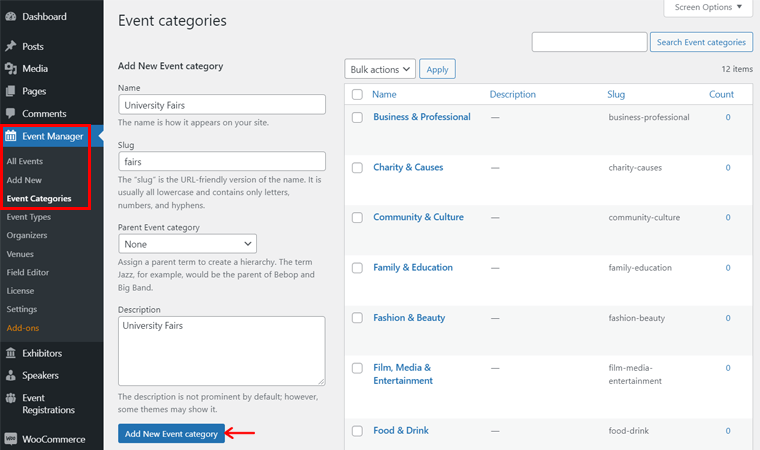Viewport: 760px width, 450px height.
Task: Expand the Parent Event category dropdown
Action: coord(187,244)
